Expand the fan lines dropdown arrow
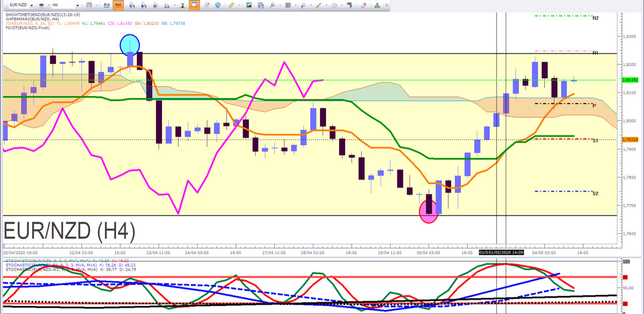 (x=311, y=5)
